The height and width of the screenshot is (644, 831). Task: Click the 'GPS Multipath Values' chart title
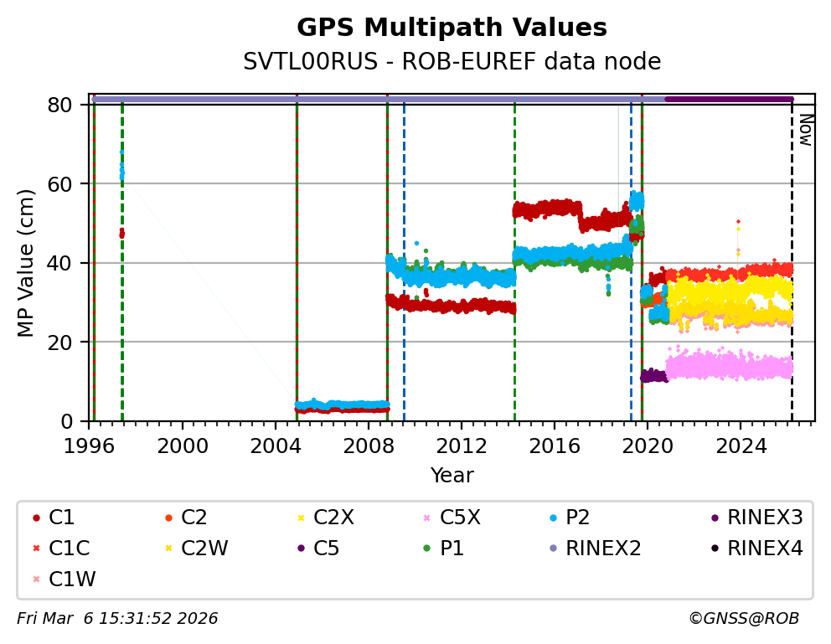pos(452,28)
